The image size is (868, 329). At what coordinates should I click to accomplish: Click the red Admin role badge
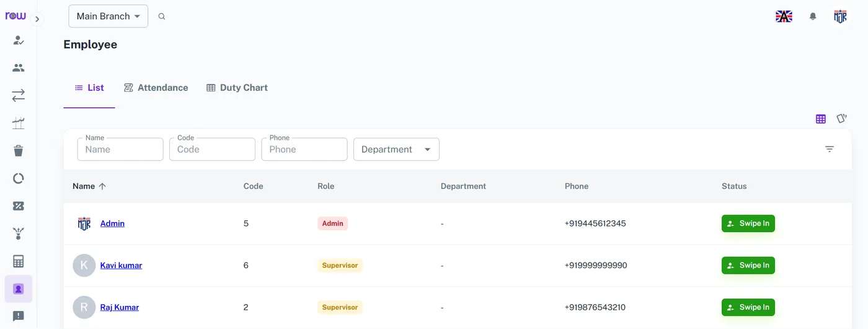(x=333, y=223)
